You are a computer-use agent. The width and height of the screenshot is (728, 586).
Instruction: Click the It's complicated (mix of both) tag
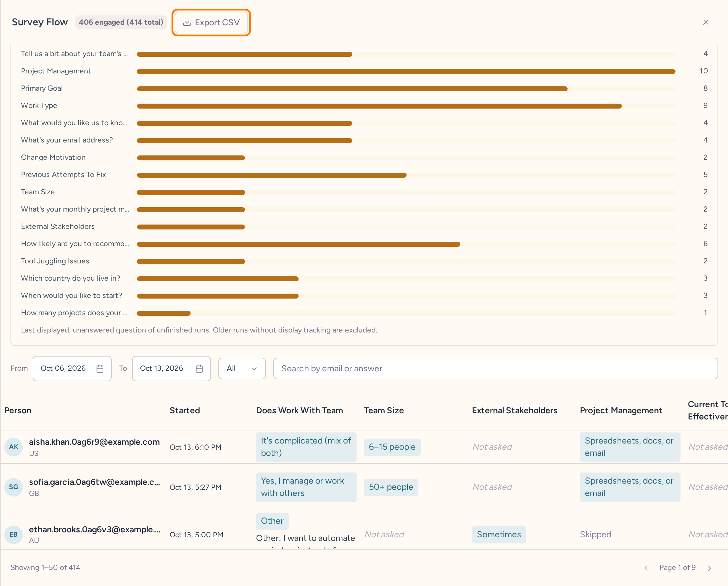(x=306, y=447)
